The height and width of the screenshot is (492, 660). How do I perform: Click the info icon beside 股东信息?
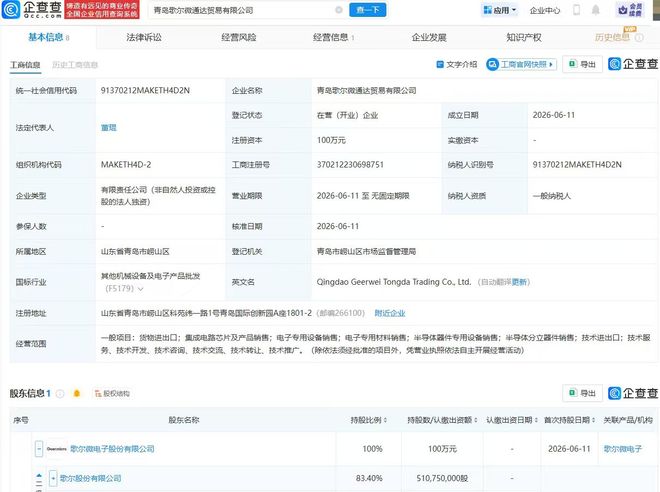60,394
